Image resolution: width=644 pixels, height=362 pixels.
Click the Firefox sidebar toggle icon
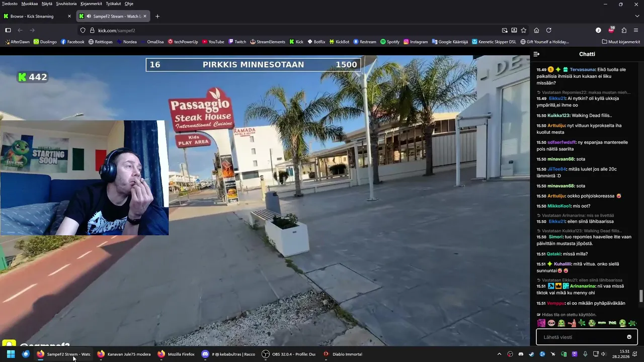[8, 30]
